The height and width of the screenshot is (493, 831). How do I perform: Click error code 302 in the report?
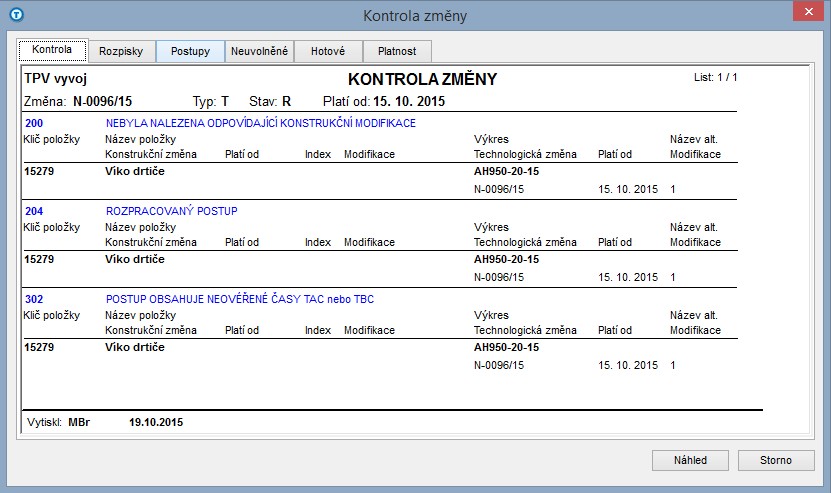(x=32, y=299)
